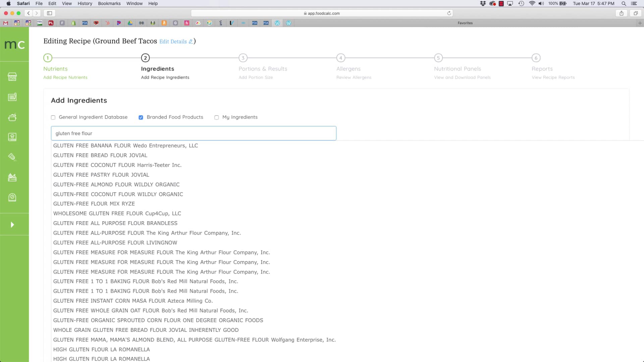Select GLUTEN-FREE ALMOND FLOUR WILDLY ORGANIC
Screen dimensions: 644x362
pyautogui.click(x=116, y=184)
